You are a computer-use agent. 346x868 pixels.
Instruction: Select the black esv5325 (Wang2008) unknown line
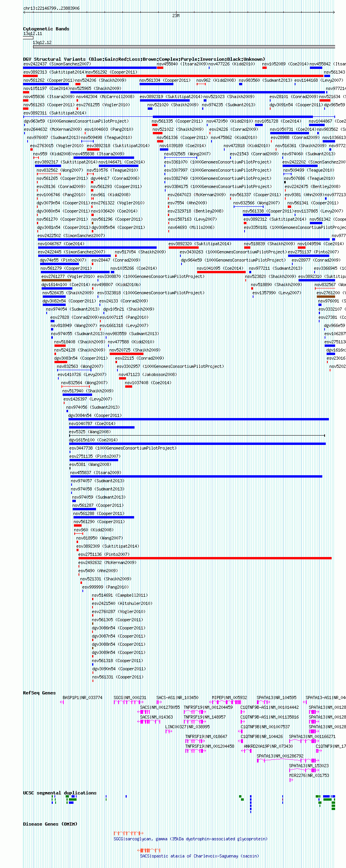point(197,436)
